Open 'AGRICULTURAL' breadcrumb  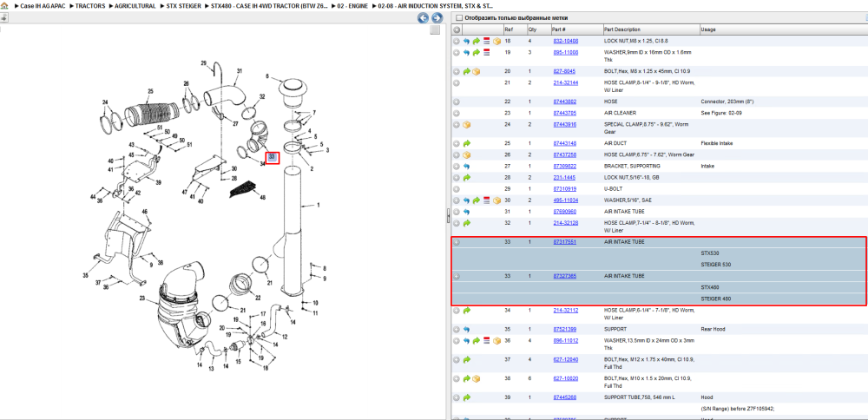click(135, 6)
